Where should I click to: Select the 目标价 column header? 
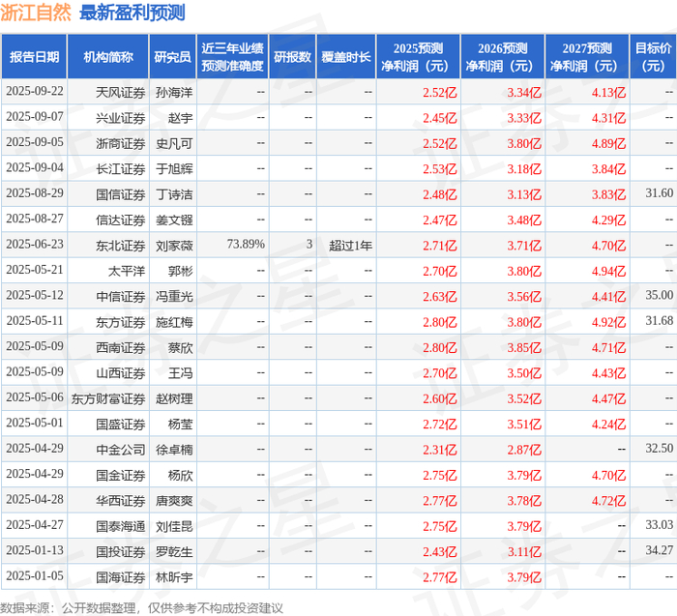coord(653,57)
